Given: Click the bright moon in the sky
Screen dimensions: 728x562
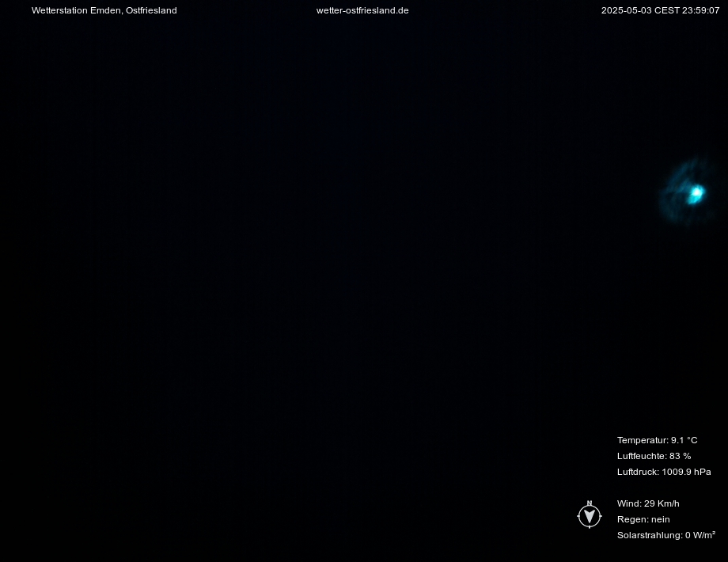Looking at the screenshot, I should point(696,194).
